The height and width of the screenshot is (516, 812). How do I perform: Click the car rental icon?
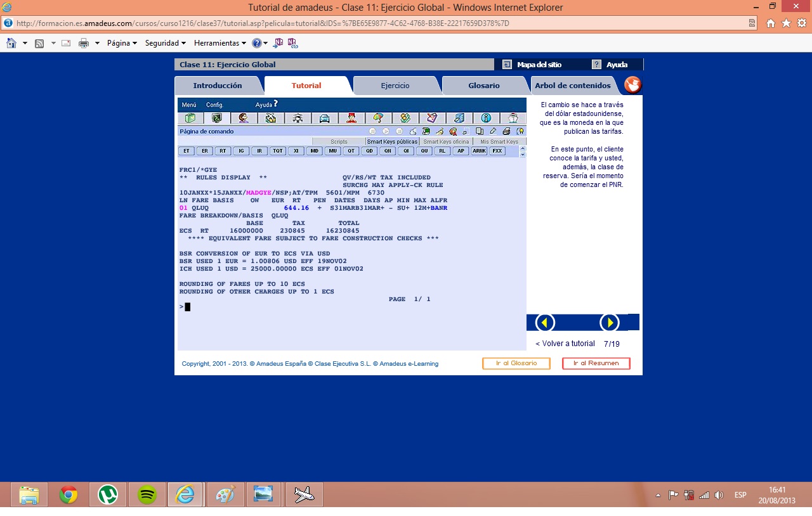pyautogui.click(x=325, y=118)
